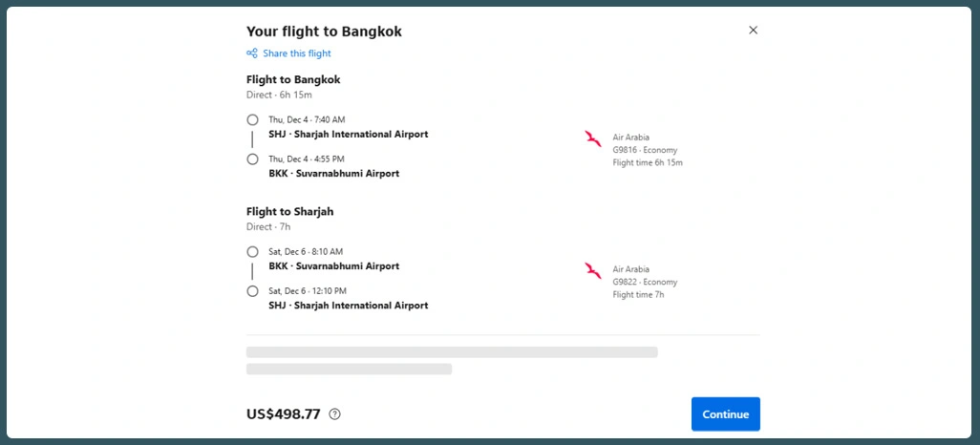Click the price info question mark icon

tap(335, 414)
